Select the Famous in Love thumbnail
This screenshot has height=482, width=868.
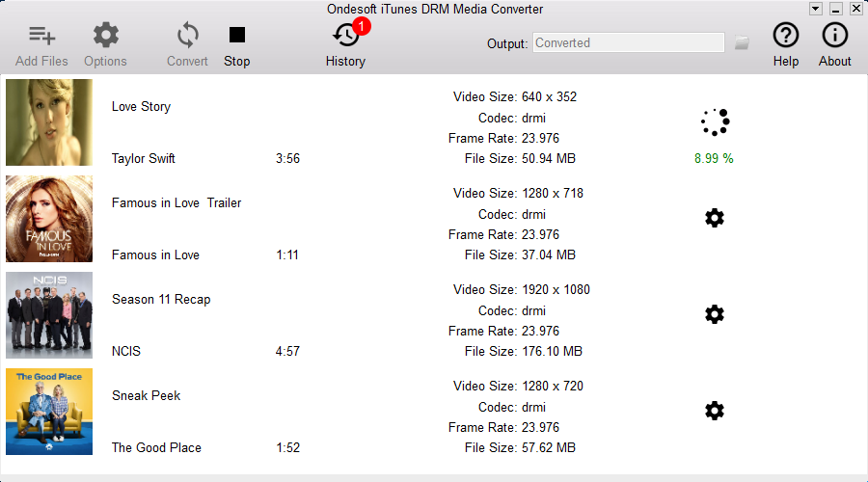pos(49,219)
